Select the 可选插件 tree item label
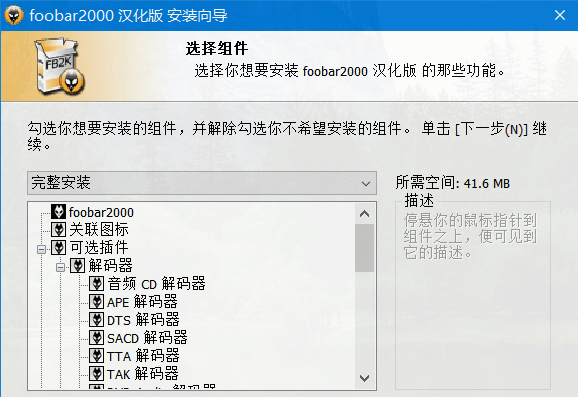Image resolution: width=578 pixels, height=397 pixels. (99, 248)
